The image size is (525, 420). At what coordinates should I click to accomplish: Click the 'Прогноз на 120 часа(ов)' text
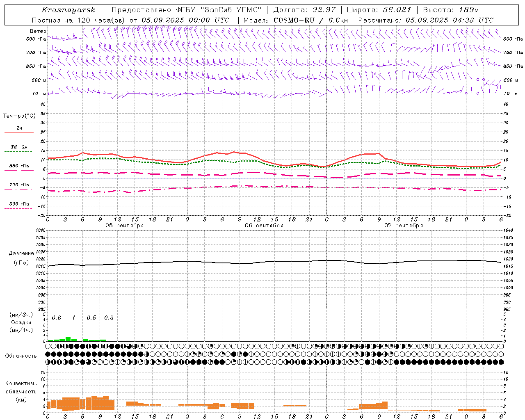pos(79,20)
